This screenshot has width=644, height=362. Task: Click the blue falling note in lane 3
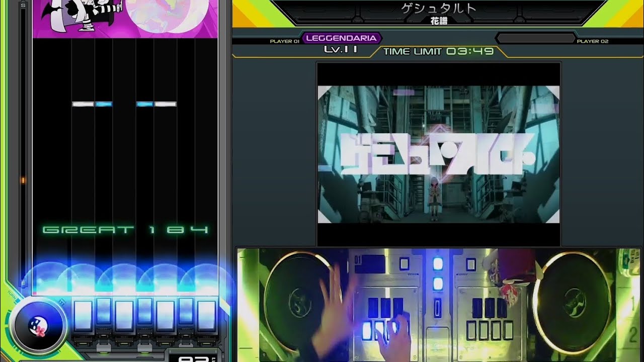pos(104,104)
